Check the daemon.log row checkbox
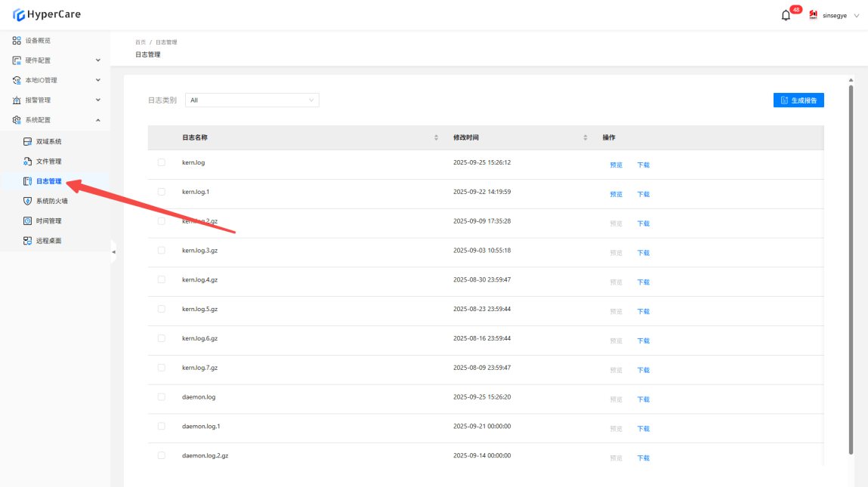Image resolution: width=868 pixels, height=487 pixels. 161,397
